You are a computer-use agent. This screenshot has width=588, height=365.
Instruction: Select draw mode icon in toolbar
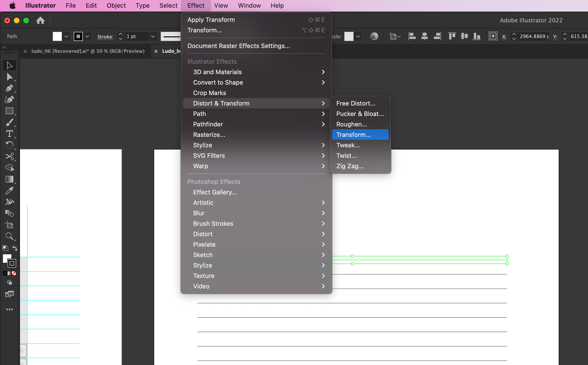pyautogui.click(x=9, y=282)
